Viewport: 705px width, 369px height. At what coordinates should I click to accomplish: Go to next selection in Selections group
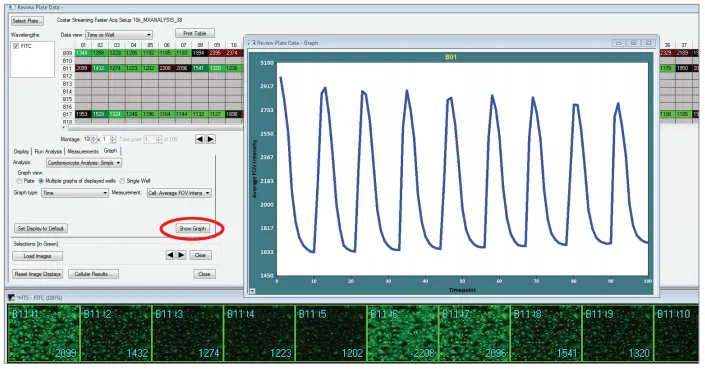(x=181, y=255)
